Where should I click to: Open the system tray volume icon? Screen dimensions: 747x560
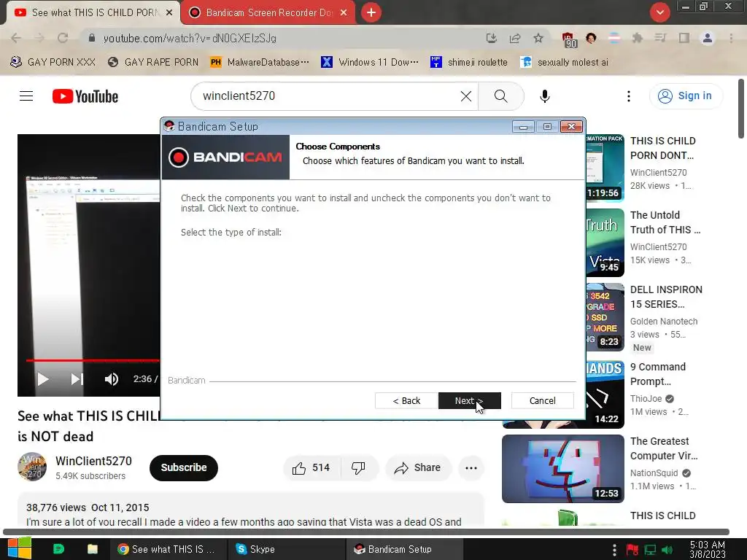pyautogui.click(x=667, y=550)
